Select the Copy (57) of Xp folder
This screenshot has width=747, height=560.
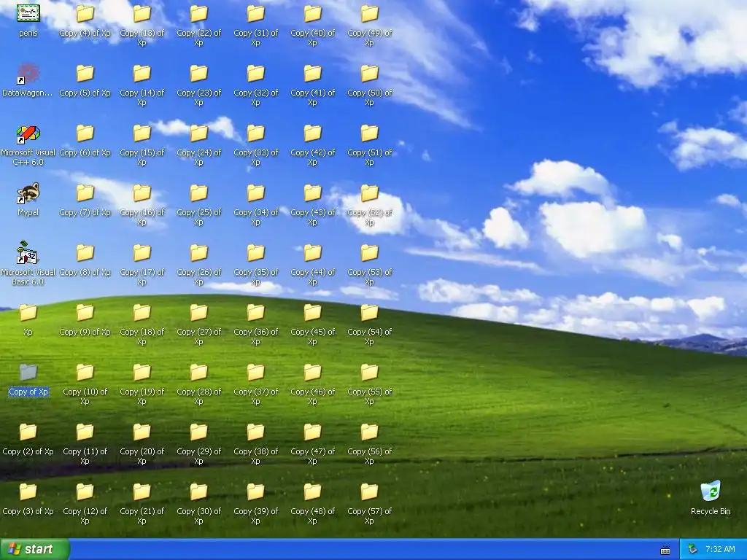coord(369,492)
